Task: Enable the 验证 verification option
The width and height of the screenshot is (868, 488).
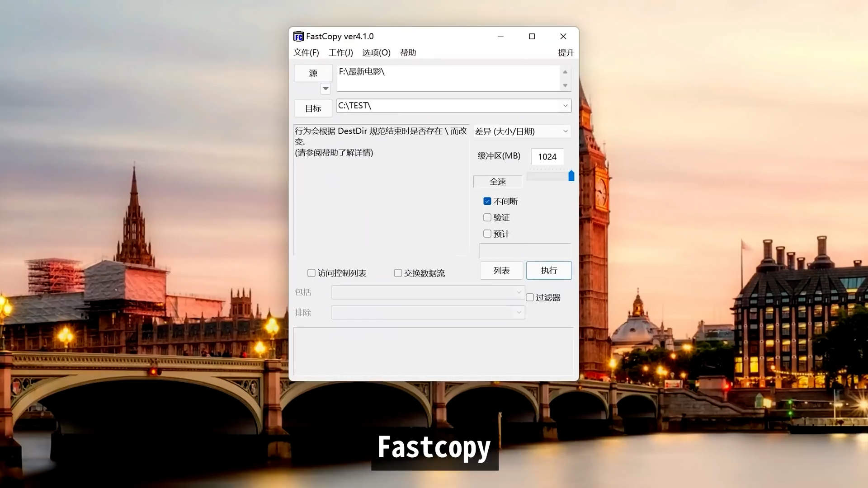Action: tap(487, 217)
